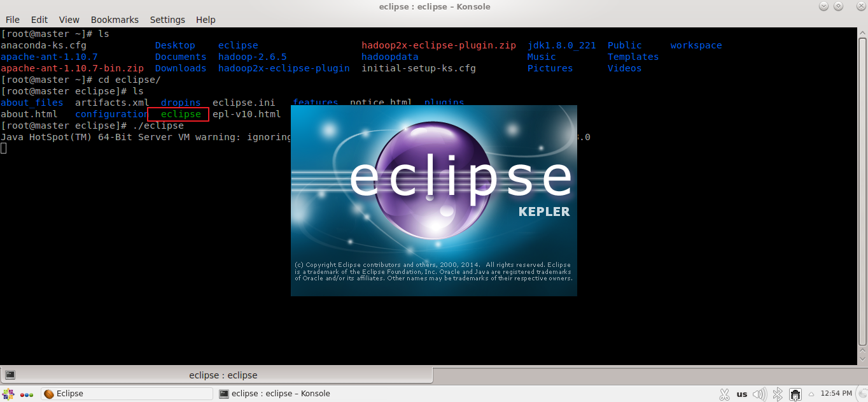Click the scrollbar up arrow in Konsole
Screen dimensions: 868x402
click(861, 32)
